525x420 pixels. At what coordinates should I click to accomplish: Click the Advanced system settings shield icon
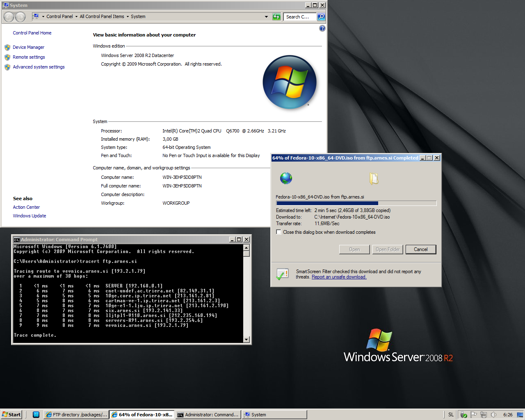point(7,67)
